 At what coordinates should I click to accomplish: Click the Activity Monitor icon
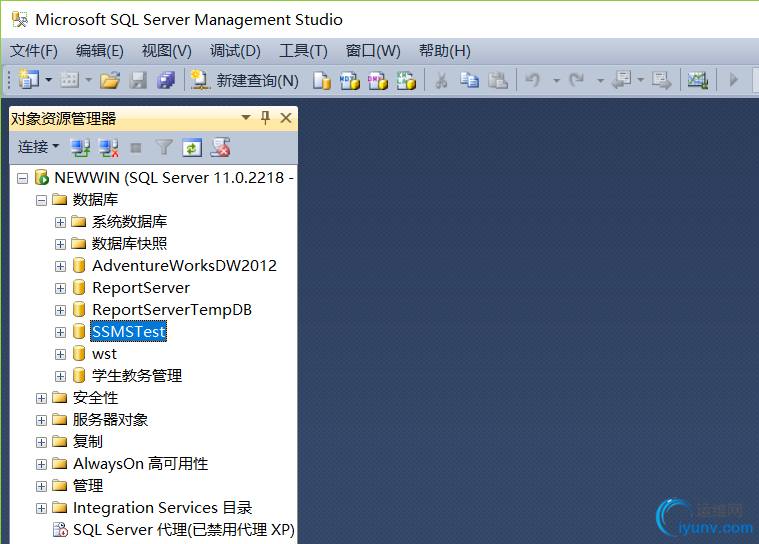tap(698, 80)
